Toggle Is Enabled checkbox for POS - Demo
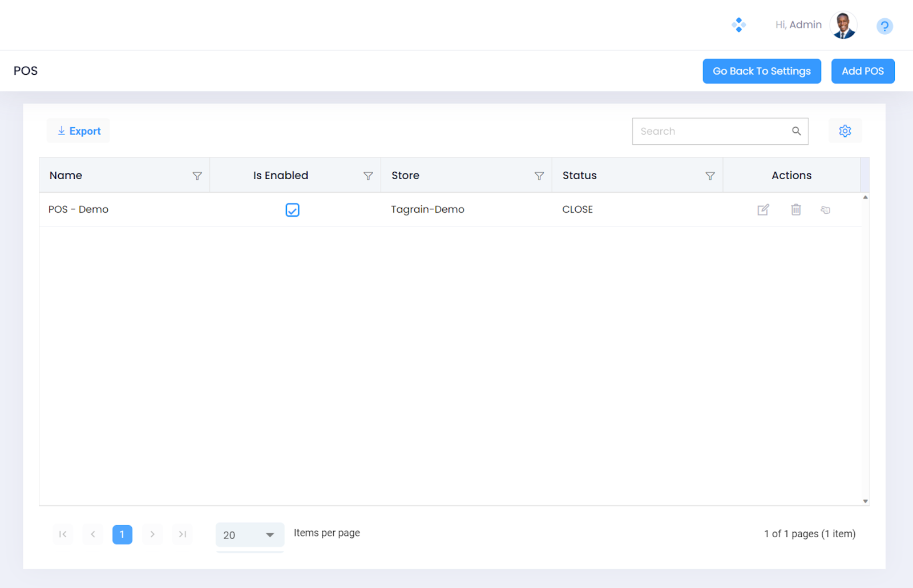 [x=292, y=210]
